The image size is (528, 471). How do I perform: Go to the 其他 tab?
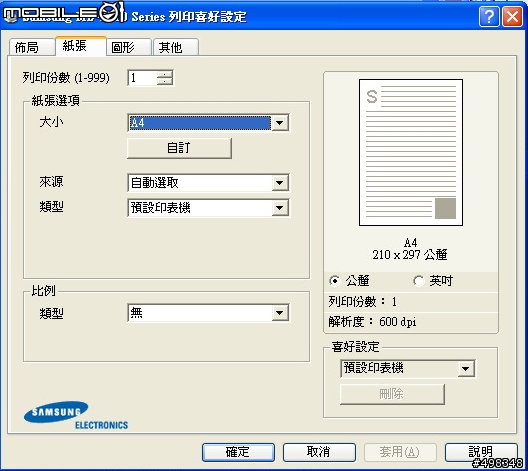click(176, 47)
